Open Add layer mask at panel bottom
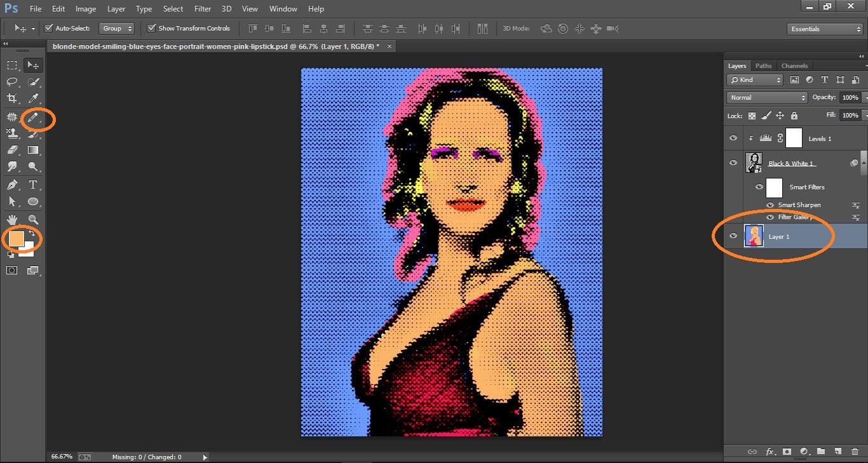This screenshot has width=868, height=463. [x=787, y=452]
